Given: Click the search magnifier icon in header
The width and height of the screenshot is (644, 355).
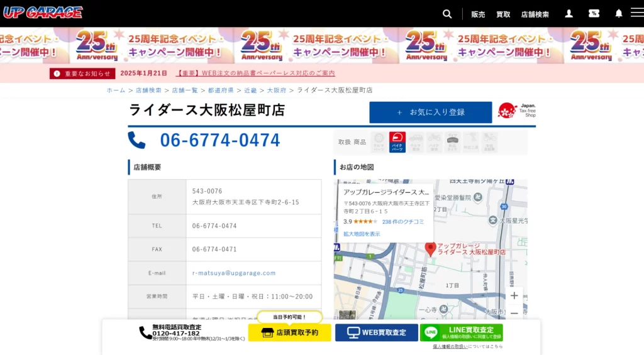Looking at the screenshot, I should [x=447, y=14].
